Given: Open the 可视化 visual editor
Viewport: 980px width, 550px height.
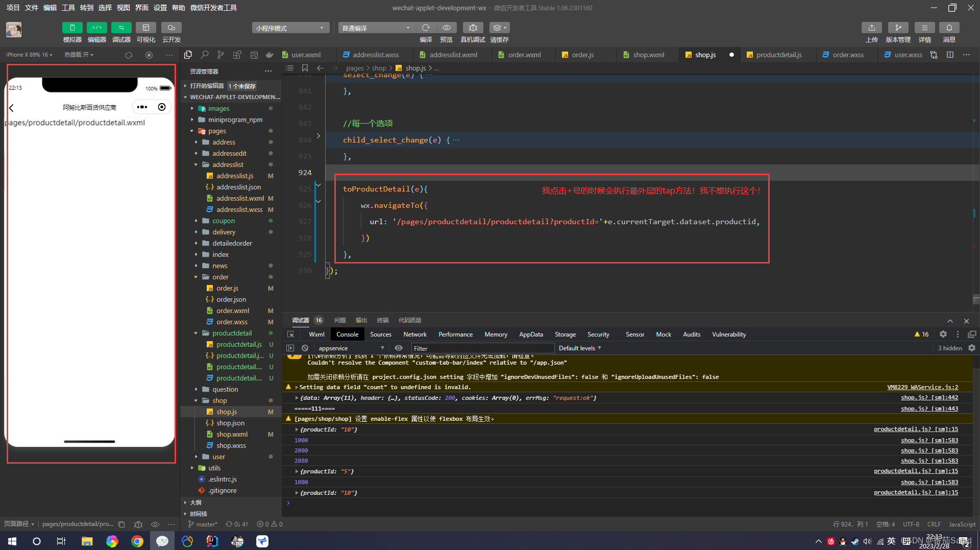Looking at the screenshot, I should click(145, 28).
